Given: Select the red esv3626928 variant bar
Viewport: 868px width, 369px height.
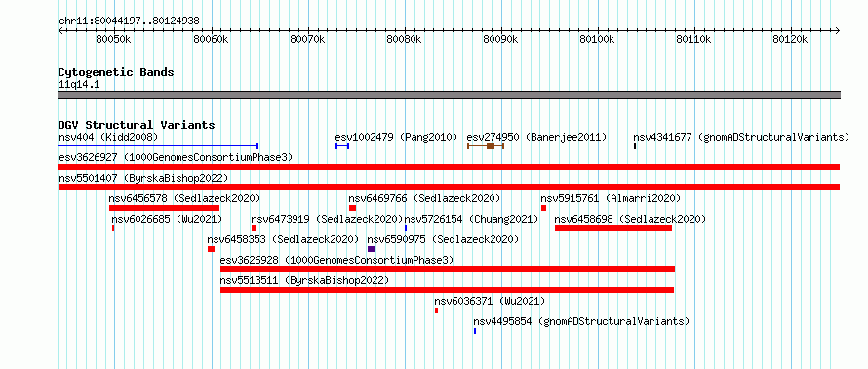Looking at the screenshot, I should click(x=448, y=269).
